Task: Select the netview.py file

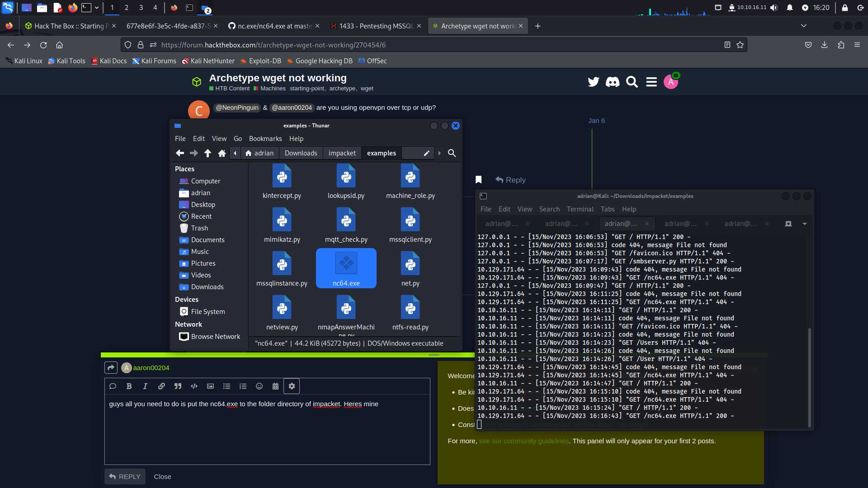Action: click(x=282, y=313)
